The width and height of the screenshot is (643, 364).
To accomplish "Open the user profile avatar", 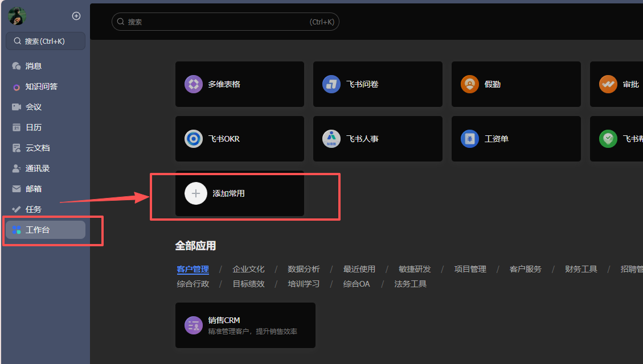I will click(17, 16).
